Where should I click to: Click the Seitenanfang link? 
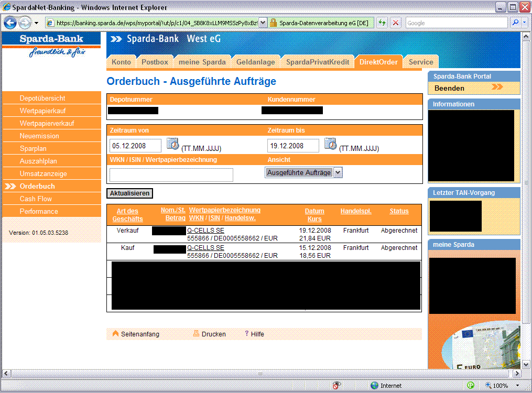(140, 334)
